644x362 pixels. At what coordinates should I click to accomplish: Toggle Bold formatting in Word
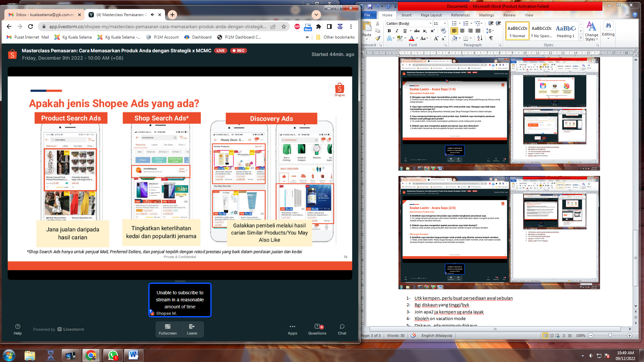(389, 31)
